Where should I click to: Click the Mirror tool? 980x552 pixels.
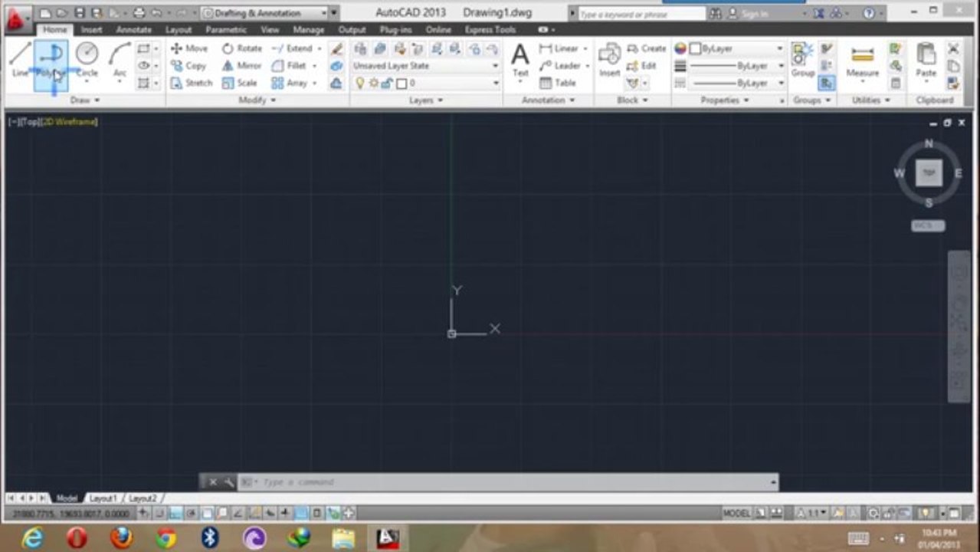pyautogui.click(x=241, y=66)
